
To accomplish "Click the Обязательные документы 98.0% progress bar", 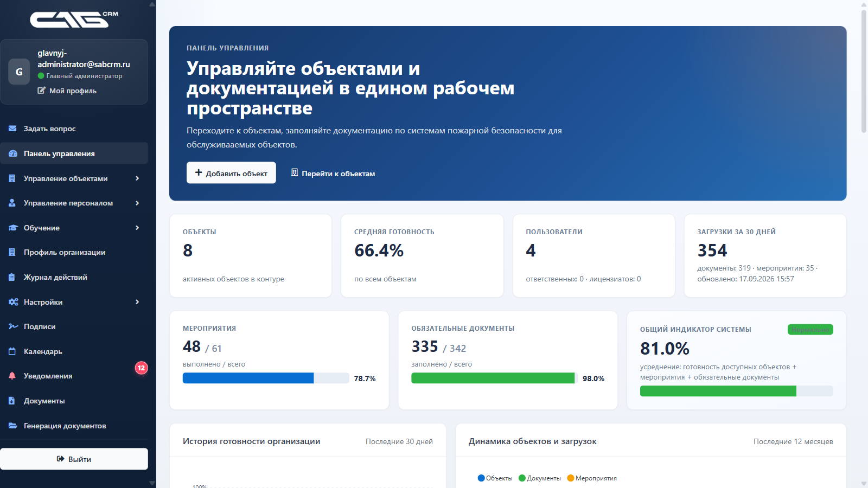I will (494, 378).
